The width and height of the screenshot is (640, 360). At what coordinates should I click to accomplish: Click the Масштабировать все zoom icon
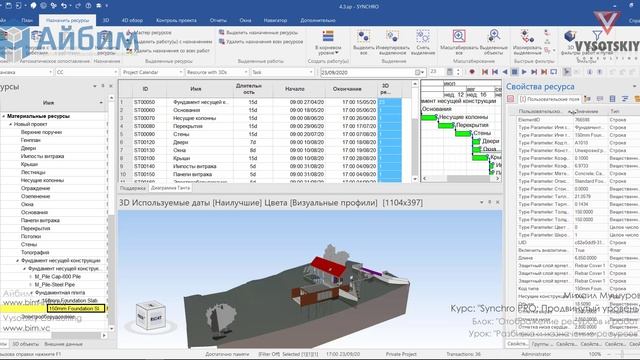(x=459, y=36)
